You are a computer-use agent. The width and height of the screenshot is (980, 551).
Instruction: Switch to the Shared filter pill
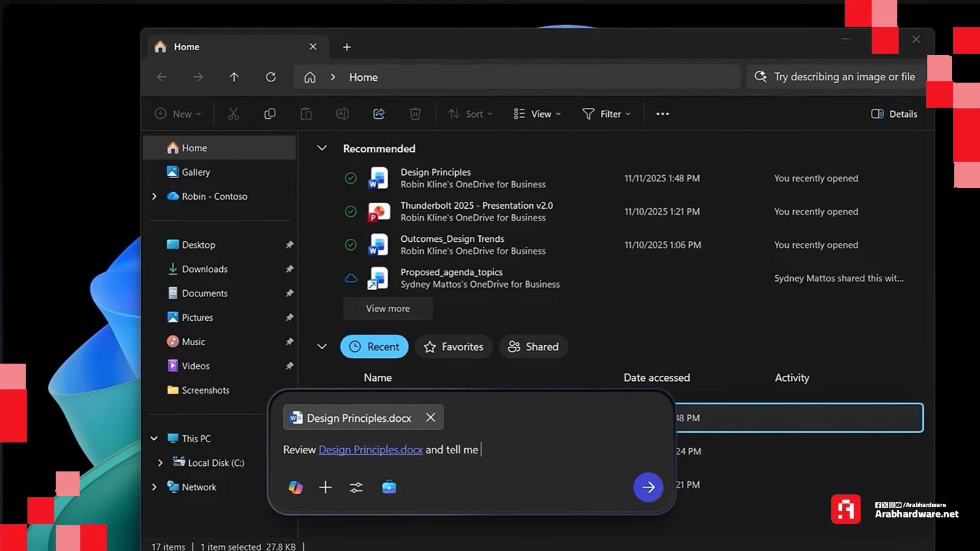tap(533, 347)
